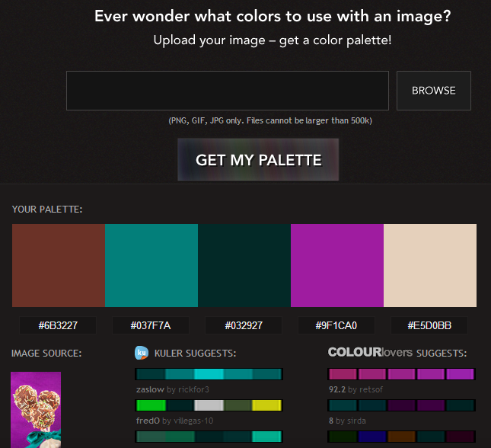The height and width of the screenshot is (448, 491).
Task: Click the 'Ever wonder what colors' headline
Action: 273,16
